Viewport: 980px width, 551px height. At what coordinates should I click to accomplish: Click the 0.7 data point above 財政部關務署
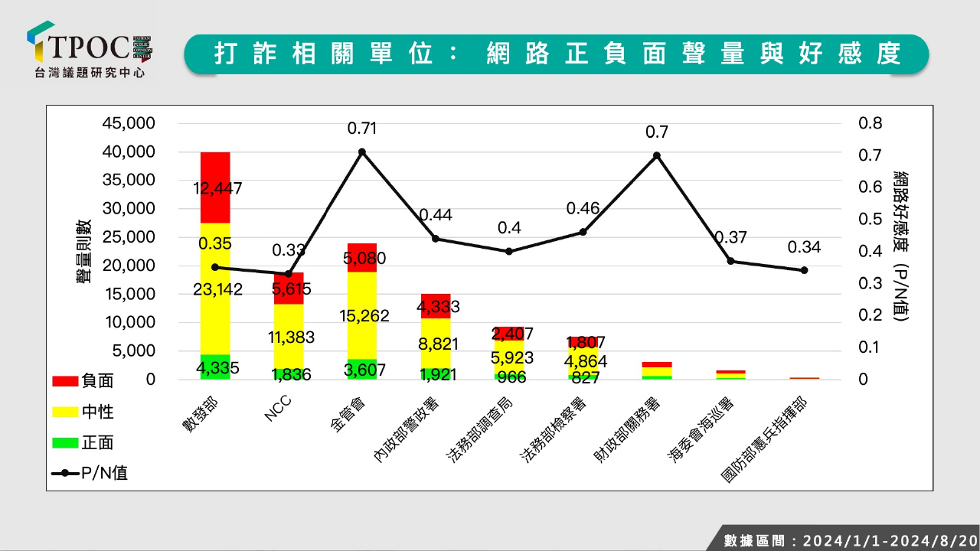657,155
